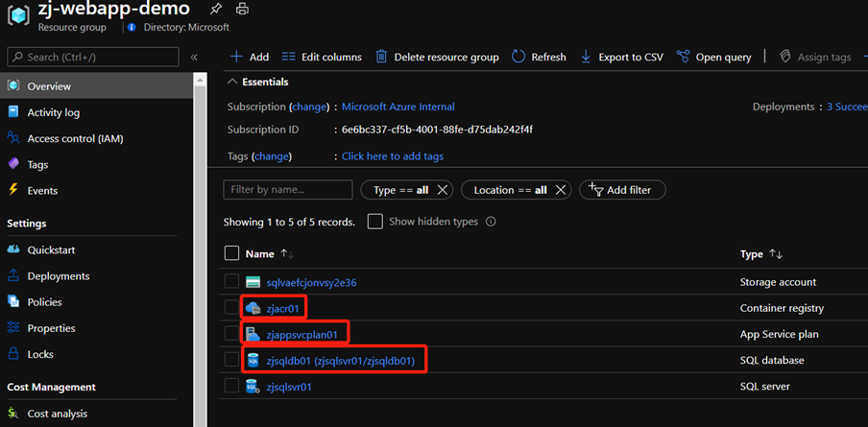This screenshot has height=427, width=868.
Task: Click change link next to Subscription
Action: pos(309,107)
